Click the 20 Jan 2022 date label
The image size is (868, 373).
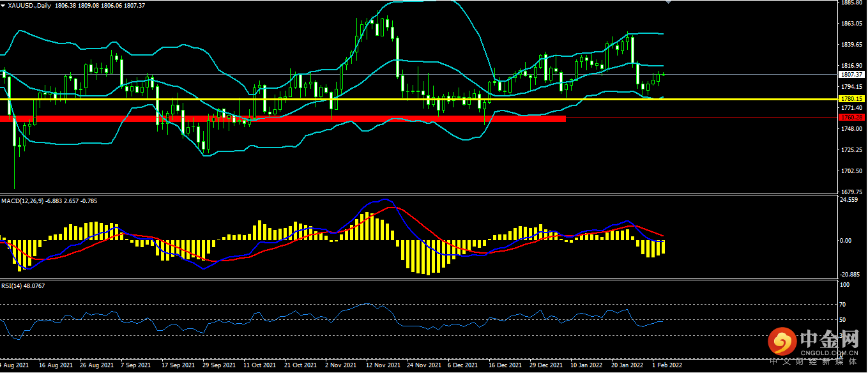coord(627,366)
